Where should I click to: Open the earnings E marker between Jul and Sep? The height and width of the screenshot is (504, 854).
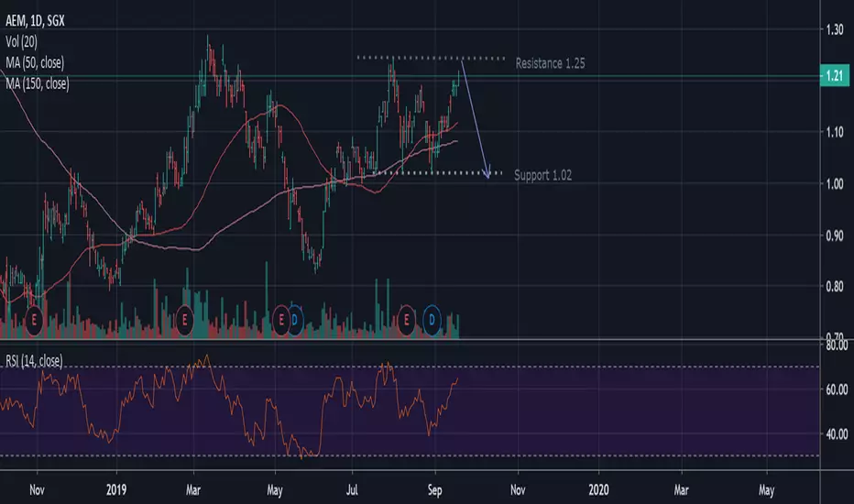(x=406, y=320)
